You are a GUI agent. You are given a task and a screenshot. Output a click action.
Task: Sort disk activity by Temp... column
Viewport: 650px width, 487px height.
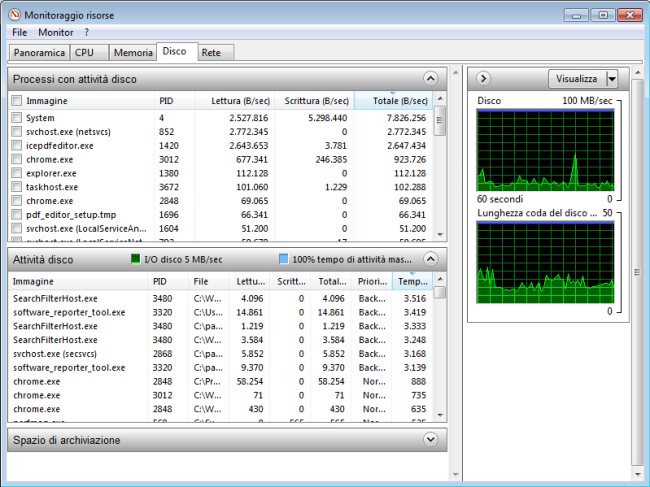pos(412,281)
